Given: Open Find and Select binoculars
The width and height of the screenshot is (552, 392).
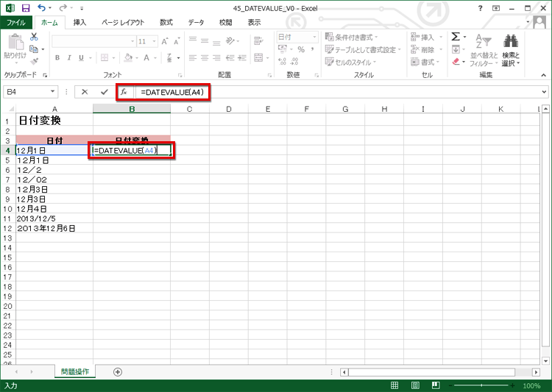Looking at the screenshot, I should tap(511, 49).
